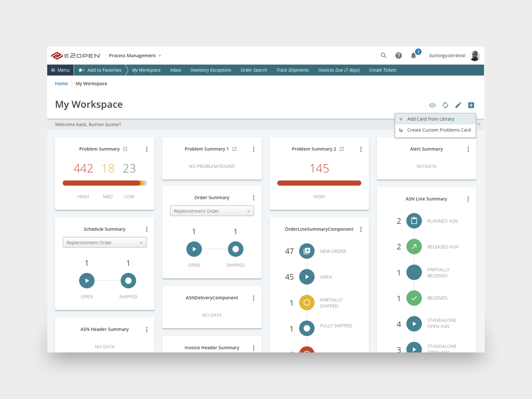Screen dimensions: 532x399
Task: Open the Alert Summary kebab menu
Action: [x=468, y=149]
